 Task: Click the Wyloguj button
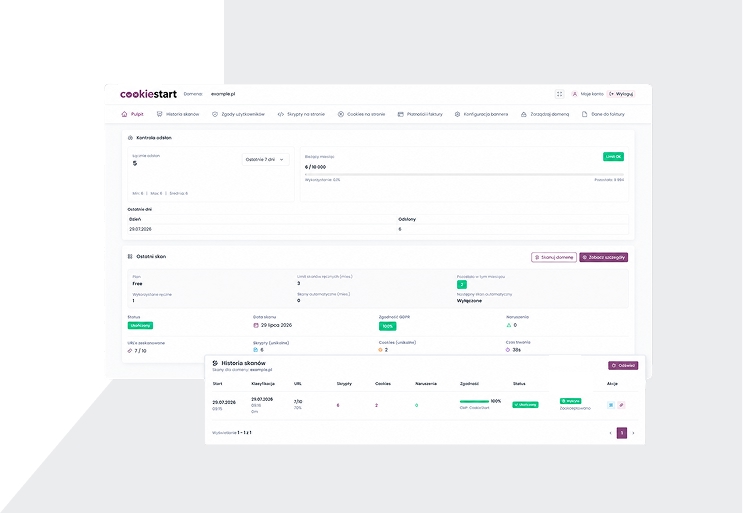(x=621, y=94)
